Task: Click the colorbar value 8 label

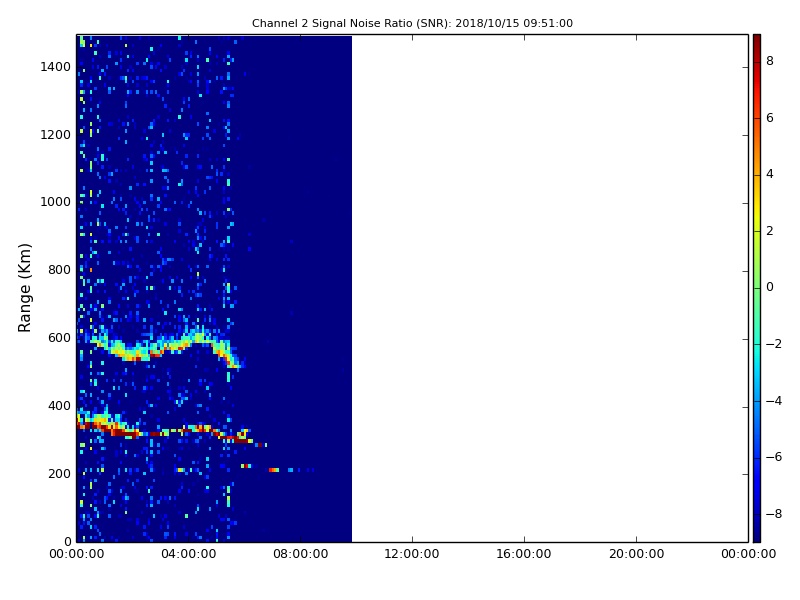Action: coord(770,61)
